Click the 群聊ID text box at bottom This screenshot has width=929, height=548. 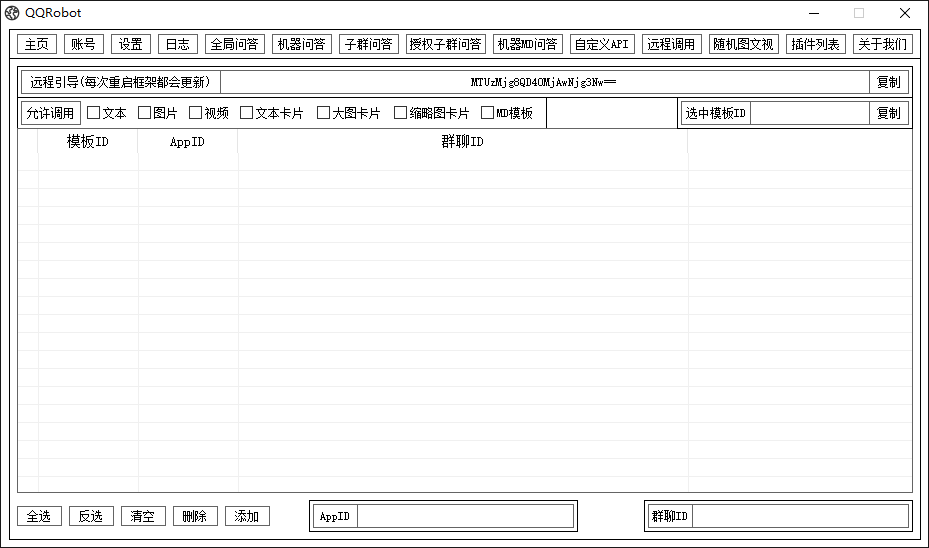point(800,516)
